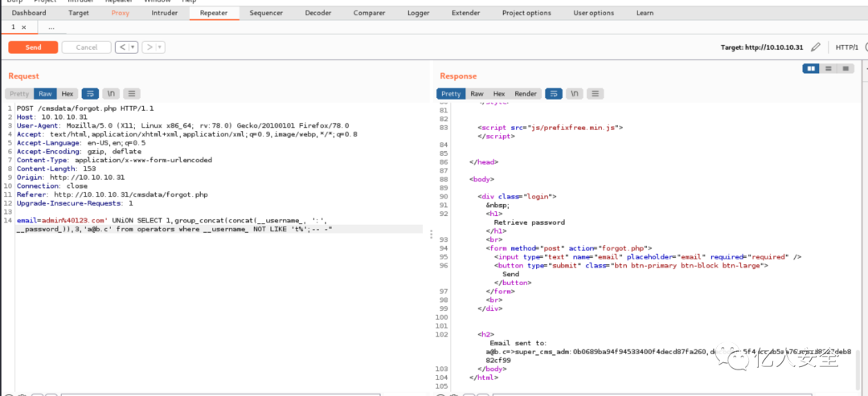Image resolution: width=868 pixels, height=396 pixels.
Task: Open the Request pane hamburger menu
Action: point(132,94)
